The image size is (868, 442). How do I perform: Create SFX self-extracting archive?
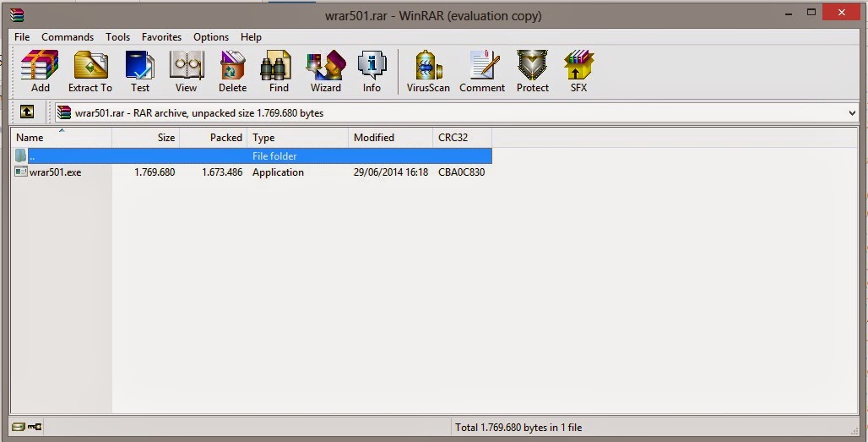pos(578,71)
